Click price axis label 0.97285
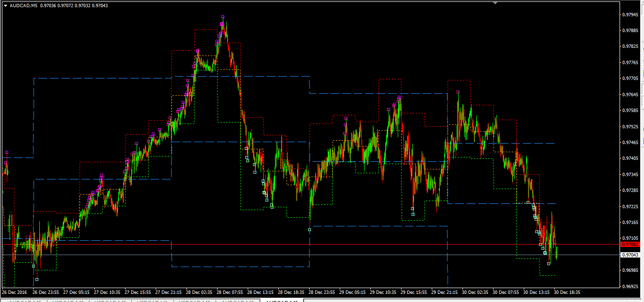The image size is (644, 302). [630, 190]
